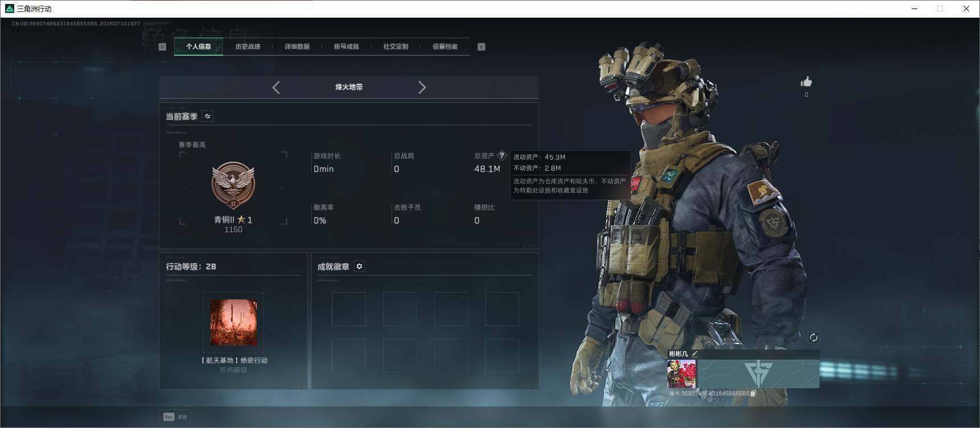This screenshot has width=980, height=428.
Task: Switch to the 详细数据 tab
Action: (297, 47)
